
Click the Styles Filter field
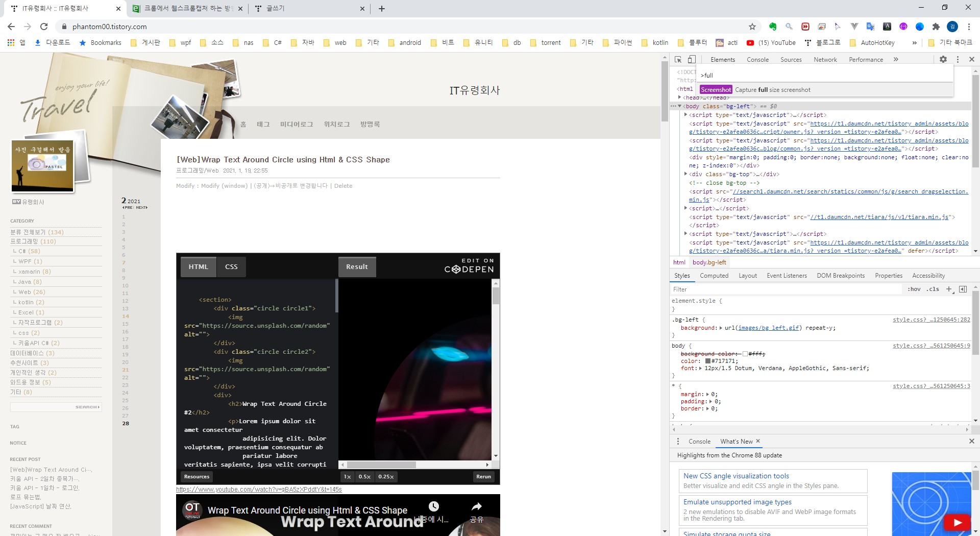[786, 289]
